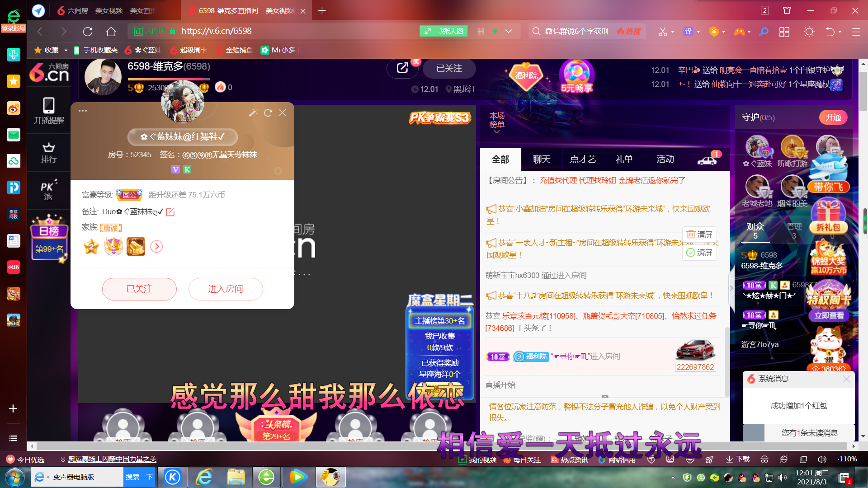Click 立即查看 on 特权周卡 banner
This screenshot has height=488, width=868.
(x=829, y=315)
